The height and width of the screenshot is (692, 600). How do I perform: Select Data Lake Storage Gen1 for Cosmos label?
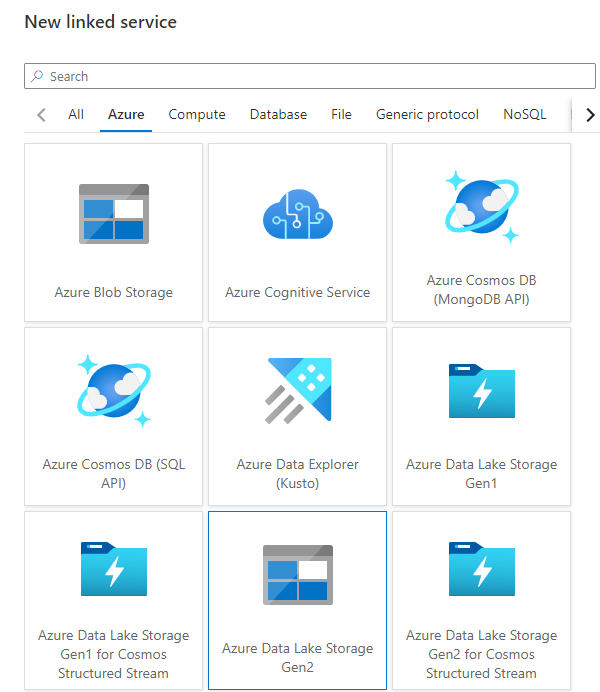(x=114, y=654)
